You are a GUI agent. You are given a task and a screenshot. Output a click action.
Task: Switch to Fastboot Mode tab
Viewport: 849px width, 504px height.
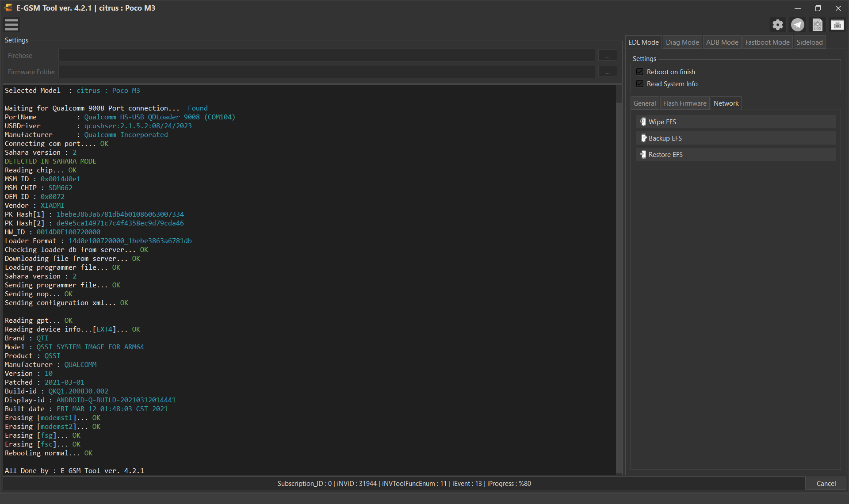click(x=767, y=42)
